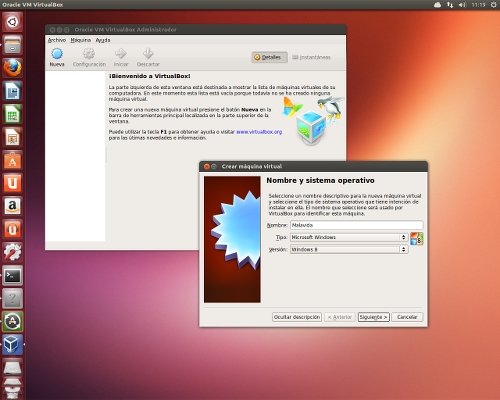Open LibreOffice Calc from the launcher

click(x=13, y=114)
